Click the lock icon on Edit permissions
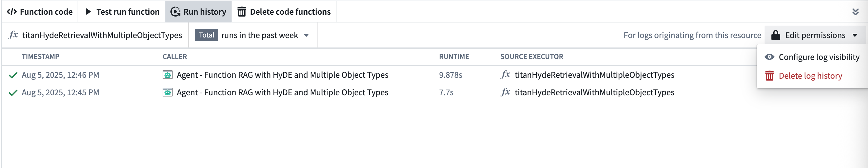This screenshot has width=868, height=168. pos(776,35)
